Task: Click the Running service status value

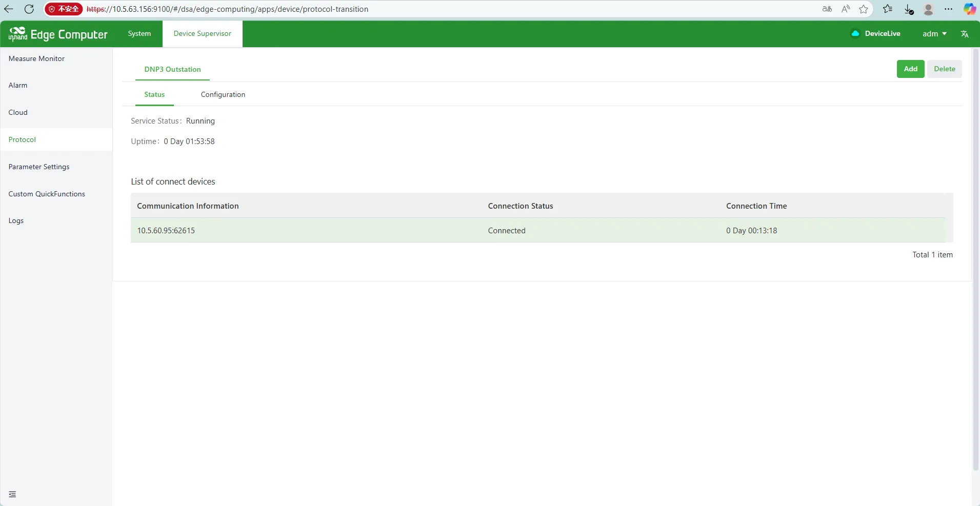Action: (x=201, y=122)
